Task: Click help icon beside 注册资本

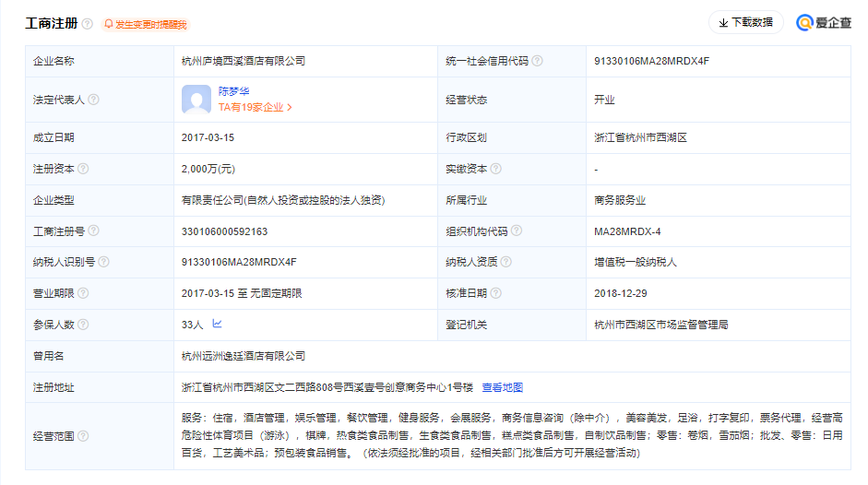Action: pos(83,169)
